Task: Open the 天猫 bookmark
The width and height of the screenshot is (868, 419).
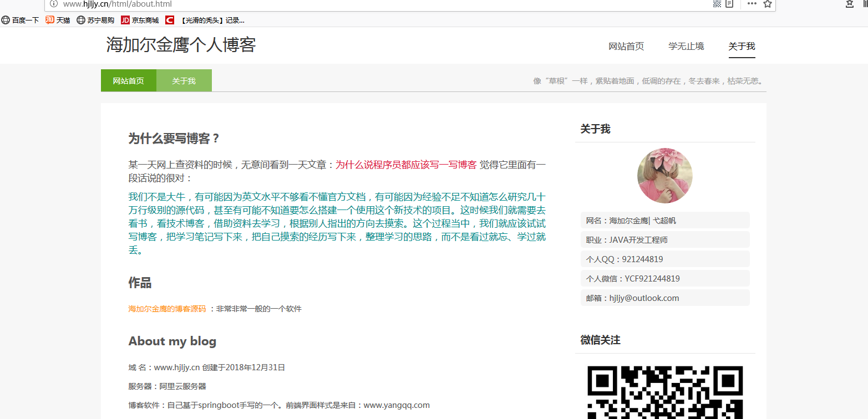Action: tap(58, 21)
